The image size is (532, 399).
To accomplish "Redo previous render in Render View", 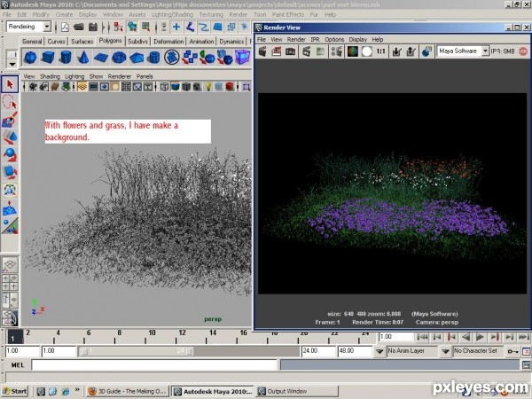I will coord(262,51).
